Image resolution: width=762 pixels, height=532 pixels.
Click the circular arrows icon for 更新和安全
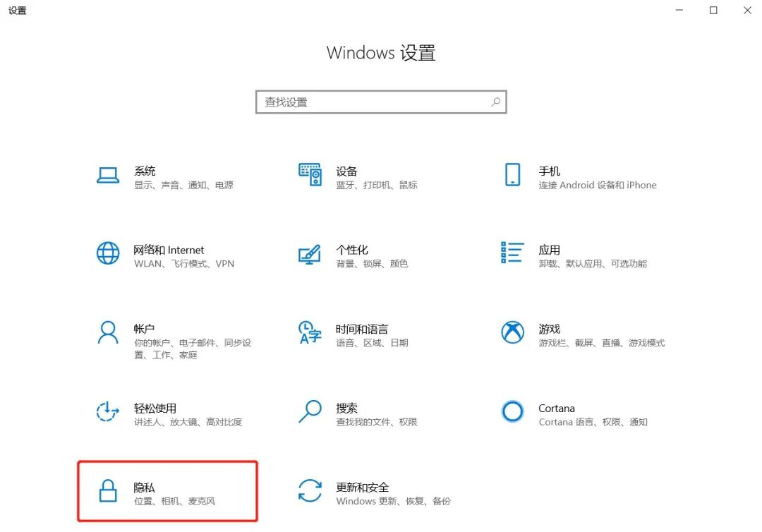coord(310,490)
